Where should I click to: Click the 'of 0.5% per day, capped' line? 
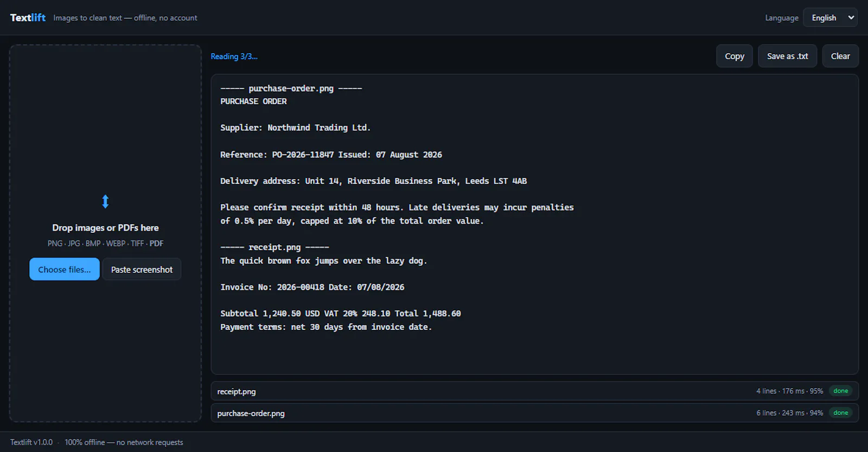[x=352, y=221]
